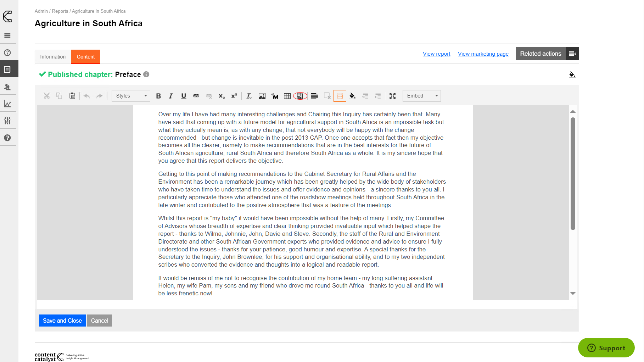
Task: Toggle bold formatting in editor toolbar
Action: 158,96
